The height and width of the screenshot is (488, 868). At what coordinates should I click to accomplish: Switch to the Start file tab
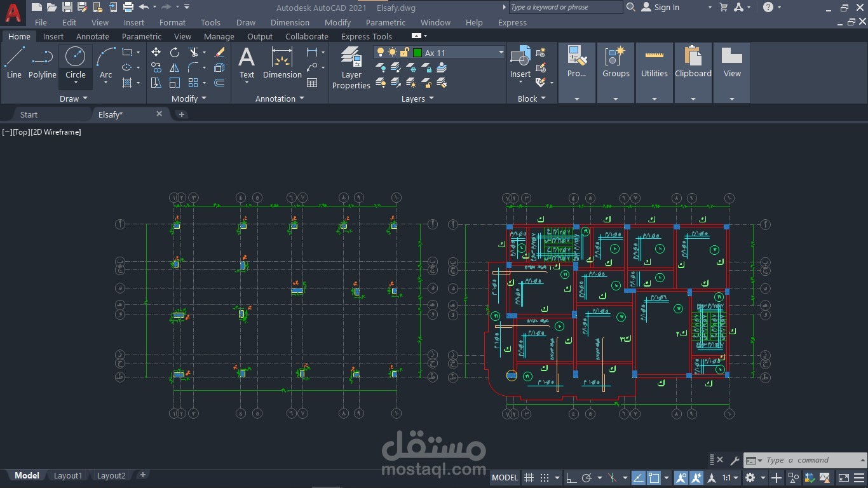click(x=29, y=114)
